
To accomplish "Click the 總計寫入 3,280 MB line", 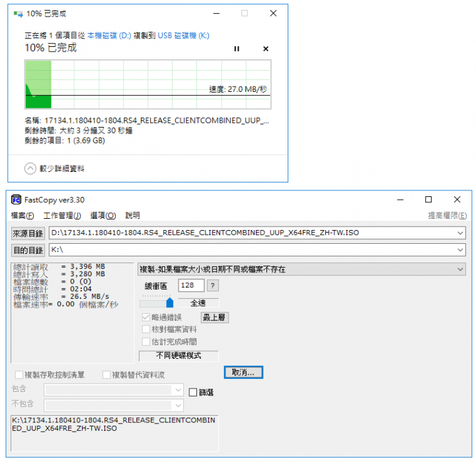I will 59,274.
